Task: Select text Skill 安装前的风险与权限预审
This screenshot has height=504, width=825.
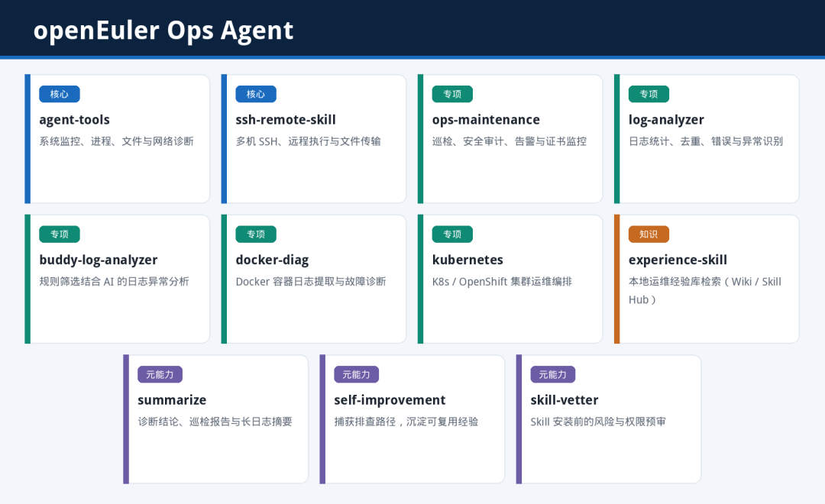Action: [598, 422]
